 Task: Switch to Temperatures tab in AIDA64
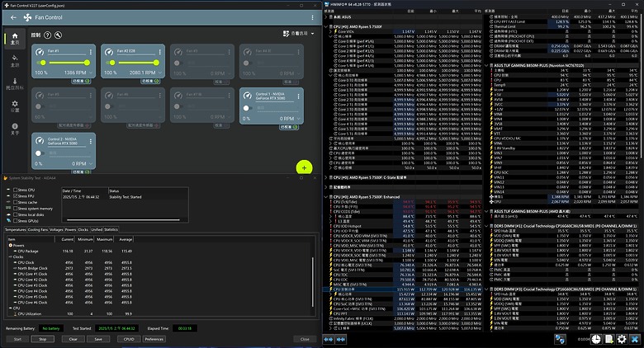[x=16, y=230]
